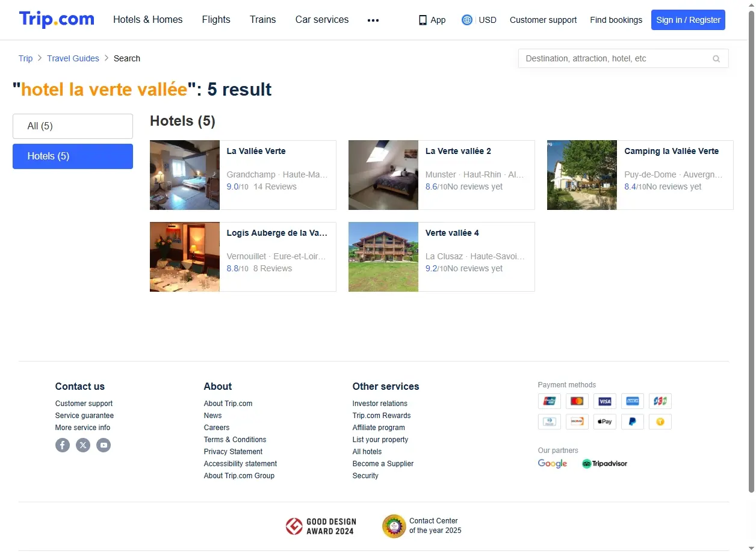
Task: Click Logis Auberge de la Va... title
Action: [277, 233]
